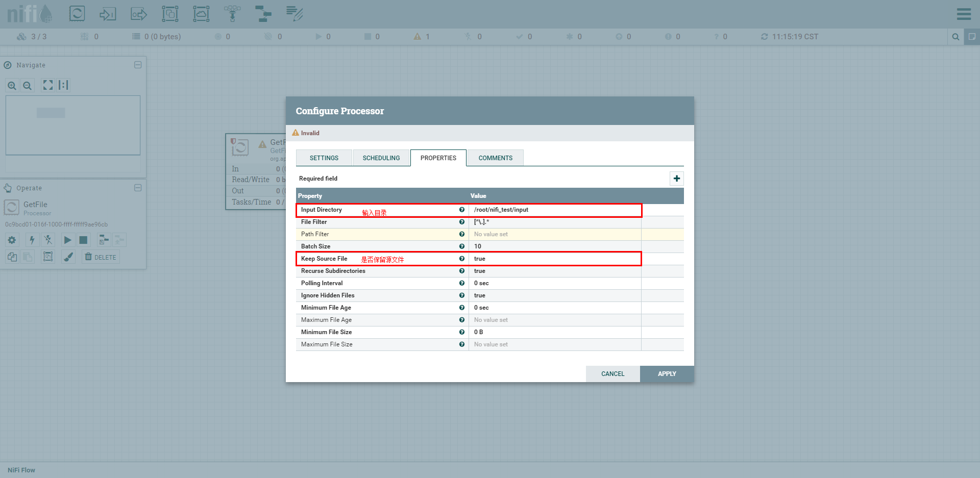Select the Output Port toolbar icon
The height and width of the screenshot is (478, 980).
click(139, 13)
